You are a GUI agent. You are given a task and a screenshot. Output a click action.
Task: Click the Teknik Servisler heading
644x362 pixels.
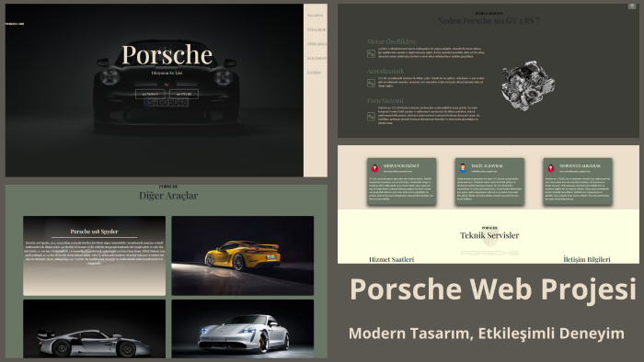[489, 235]
